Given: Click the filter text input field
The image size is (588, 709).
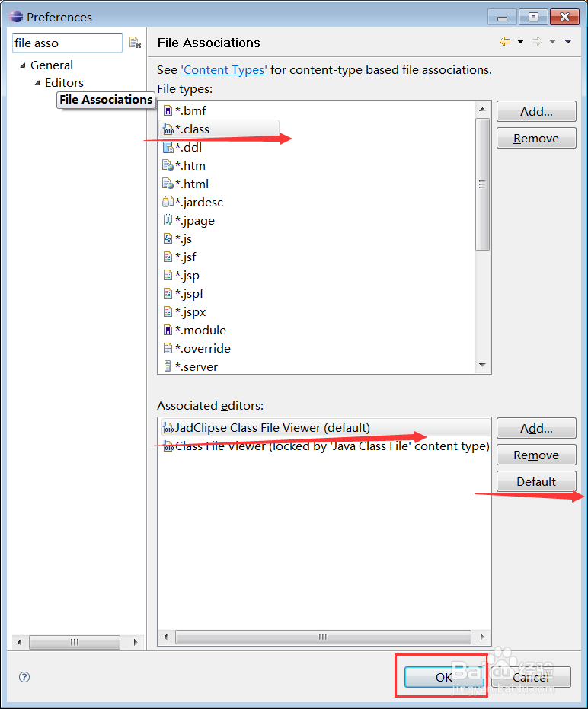Looking at the screenshot, I should tap(67, 43).
